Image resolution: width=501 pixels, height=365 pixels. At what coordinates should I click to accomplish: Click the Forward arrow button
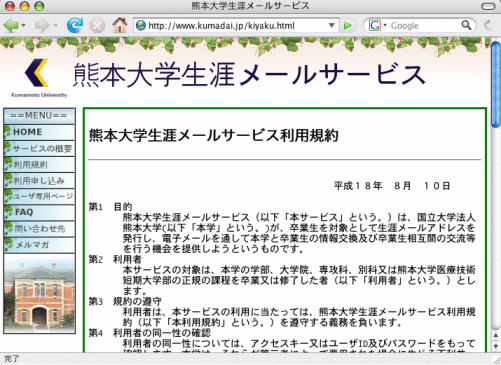pos(42,25)
